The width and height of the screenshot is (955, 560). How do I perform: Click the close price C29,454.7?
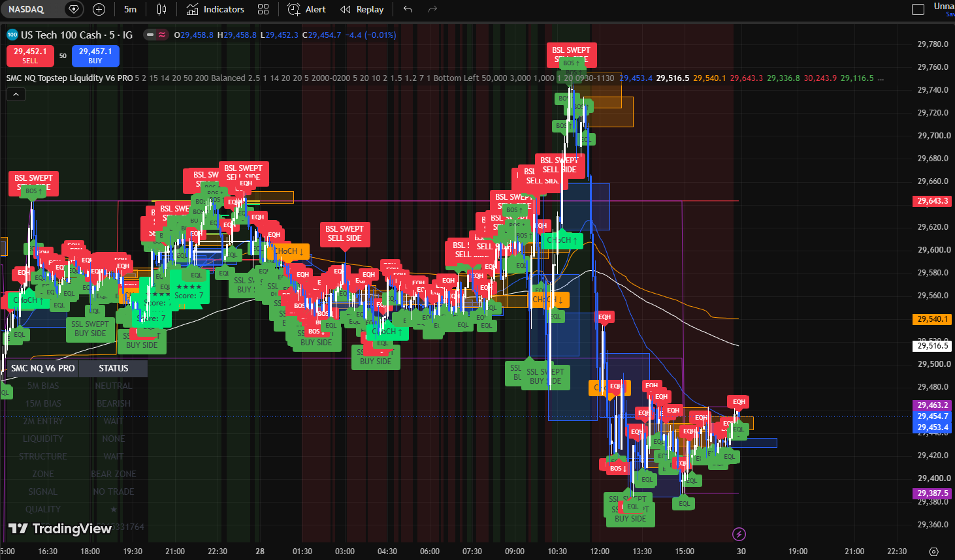[x=321, y=35]
